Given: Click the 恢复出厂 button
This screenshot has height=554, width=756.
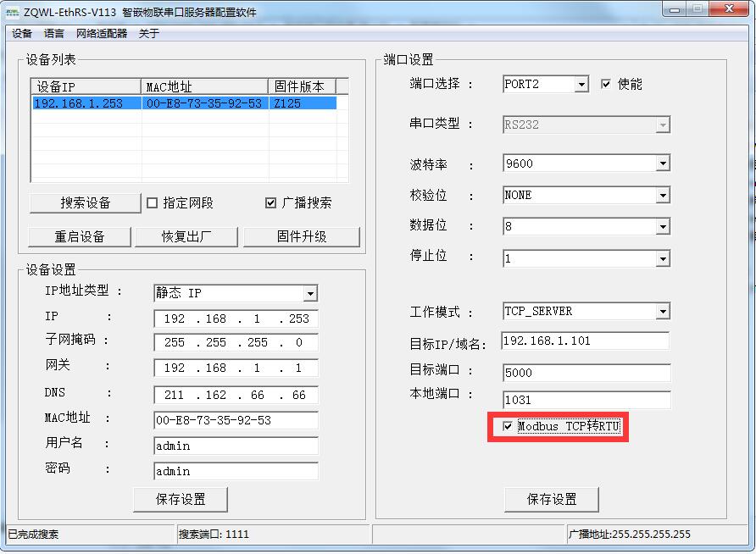Looking at the screenshot, I should point(186,237).
